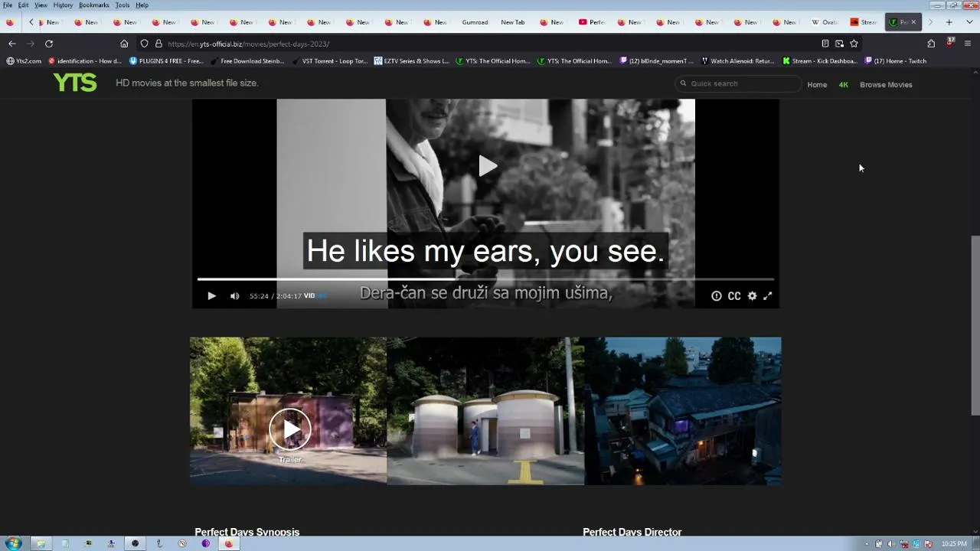
Task: Focus the Quick search field
Action: (x=738, y=83)
